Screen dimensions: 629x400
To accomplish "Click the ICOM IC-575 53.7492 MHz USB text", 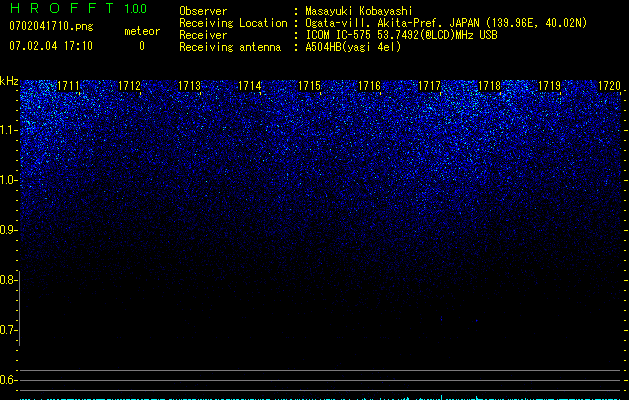I will coord(401,35).
